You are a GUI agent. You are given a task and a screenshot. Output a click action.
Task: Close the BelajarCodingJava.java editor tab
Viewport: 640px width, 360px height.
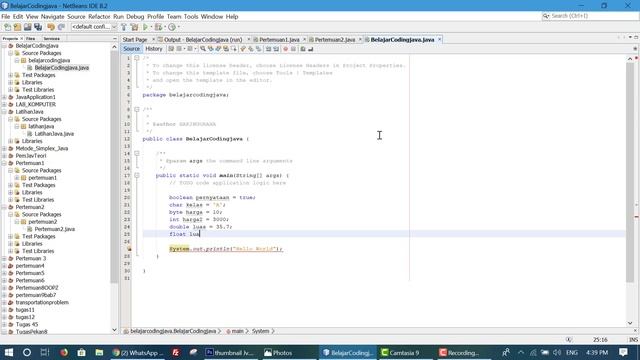(440, 40)
